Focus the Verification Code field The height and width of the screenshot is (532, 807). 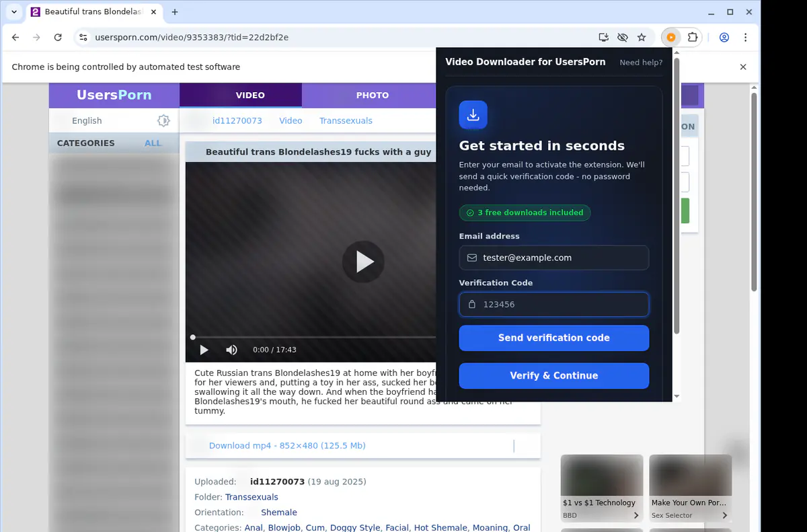click(554, 304)
